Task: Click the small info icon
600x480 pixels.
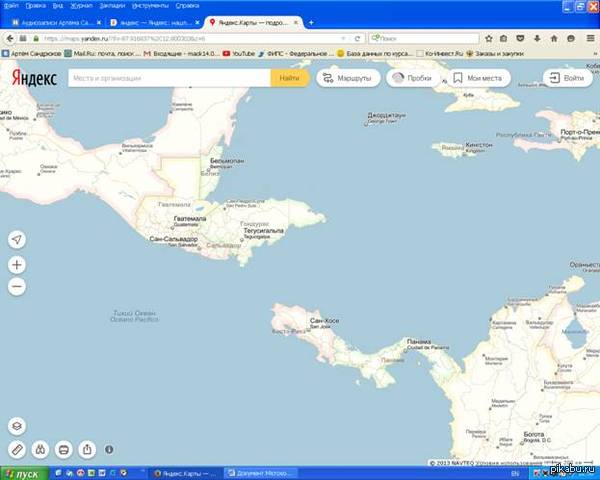Action: pos(109,449)
